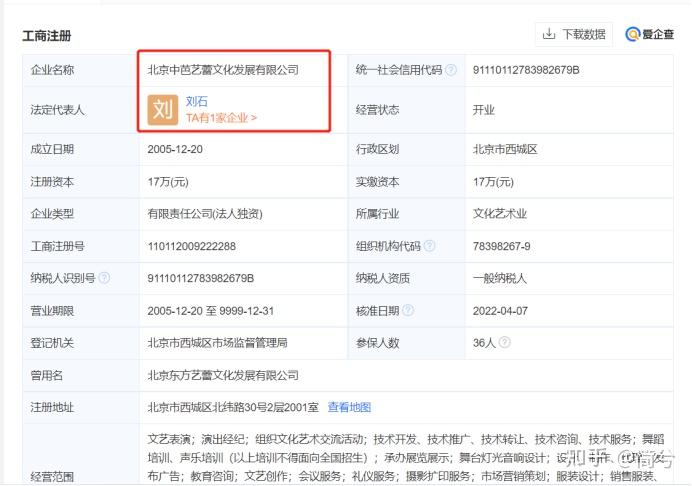This screenshot has width=692, height=486.
Task: Select 有限责任公司(法人独资) company type value
Action: click(x=205, y=214)
